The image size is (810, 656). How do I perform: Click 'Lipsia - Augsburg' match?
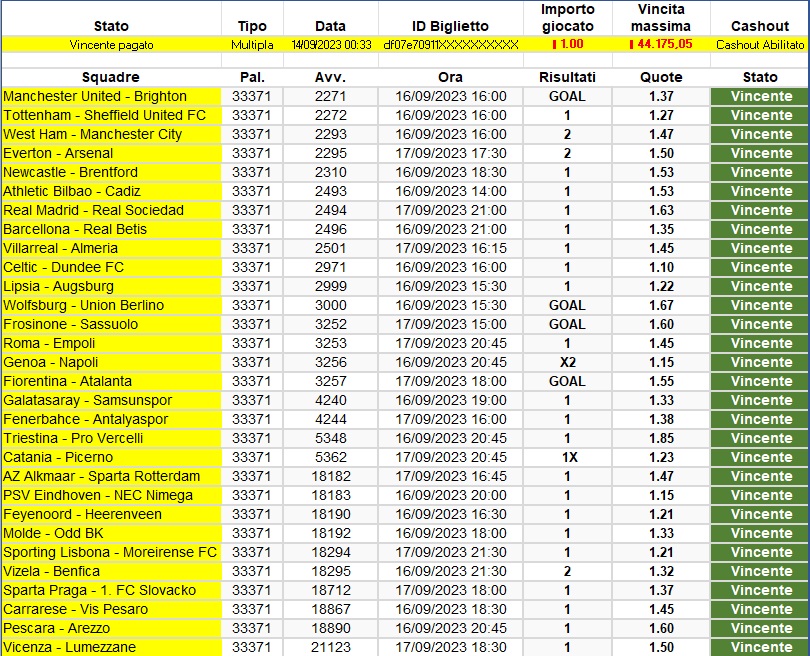click(x=112, y=287)
